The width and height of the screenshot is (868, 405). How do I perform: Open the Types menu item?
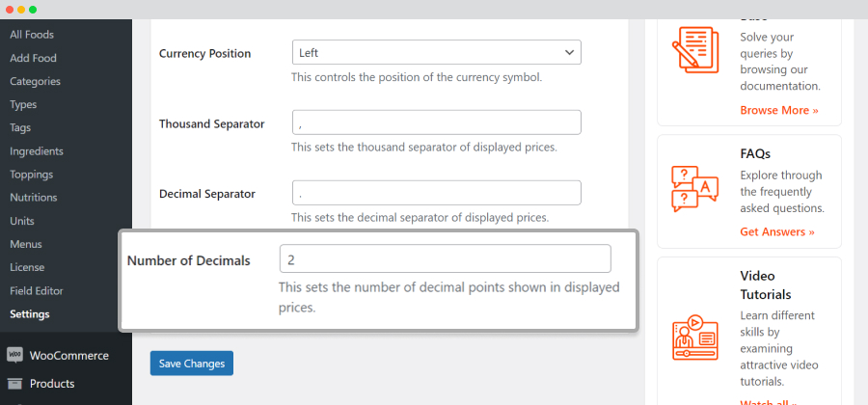(23, 104)
